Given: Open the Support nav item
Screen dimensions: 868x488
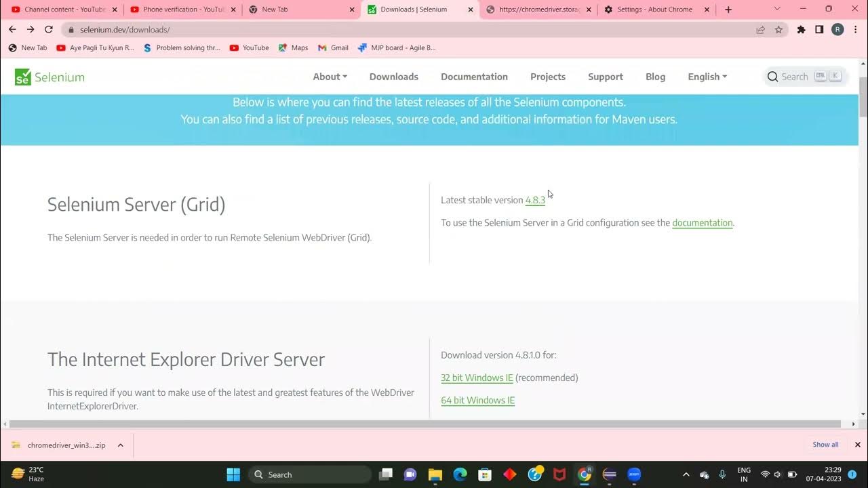Looking at the screenshot, I should pyautogui.click(x=606, y=77).
